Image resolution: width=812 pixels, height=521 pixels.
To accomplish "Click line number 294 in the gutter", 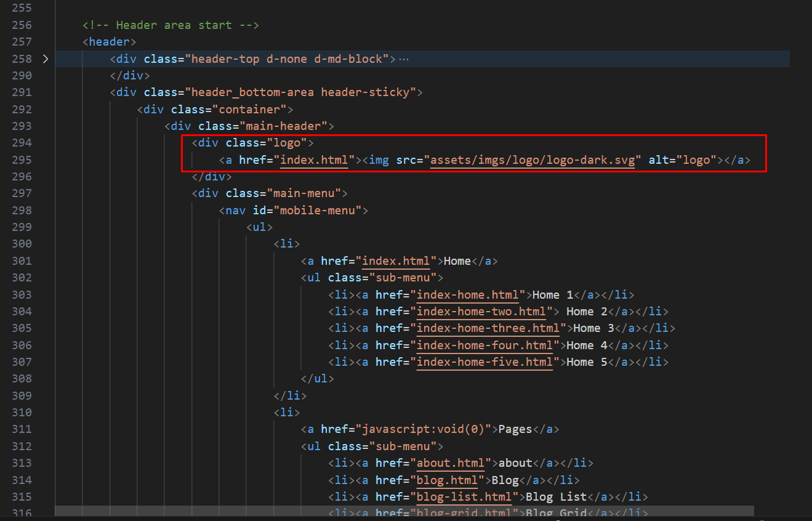I will click(22, 143).
